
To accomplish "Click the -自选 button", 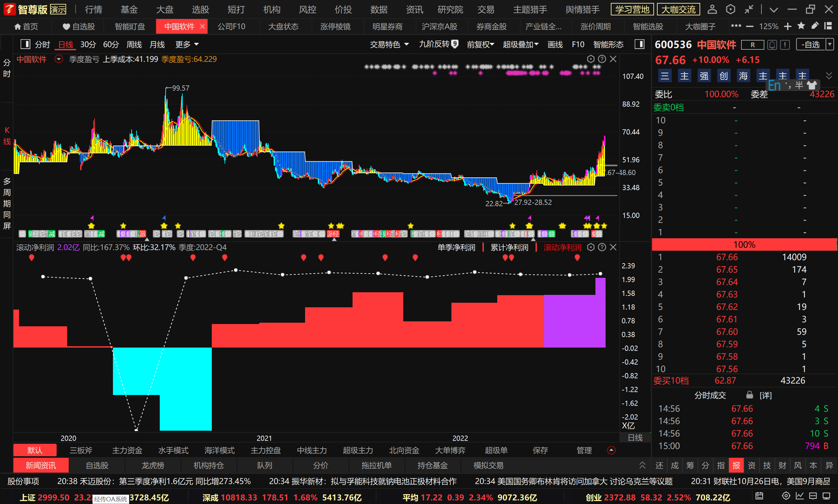I will pos(811,45).
